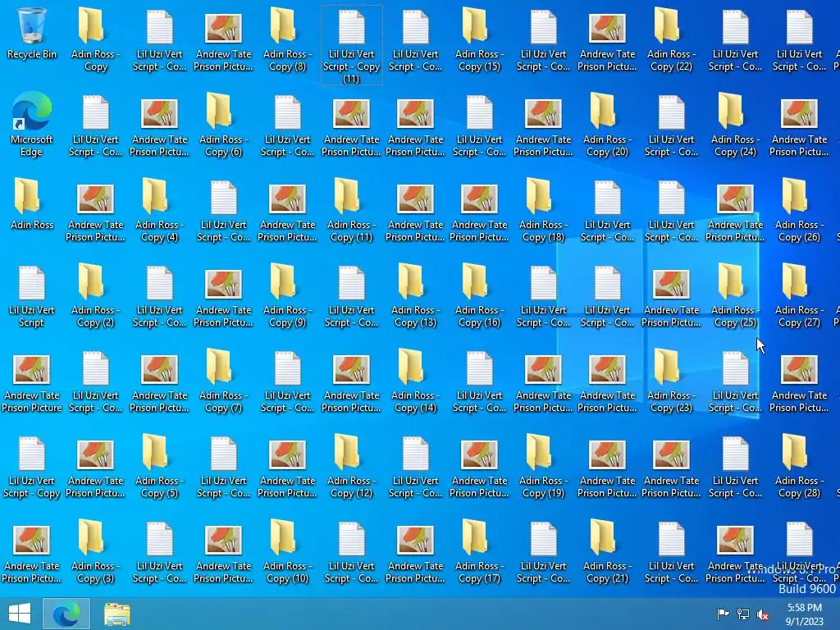Select Adin Ross - Copy (20) folder
840x630 pixels.
pyautogui.click(x=607, y=125)
